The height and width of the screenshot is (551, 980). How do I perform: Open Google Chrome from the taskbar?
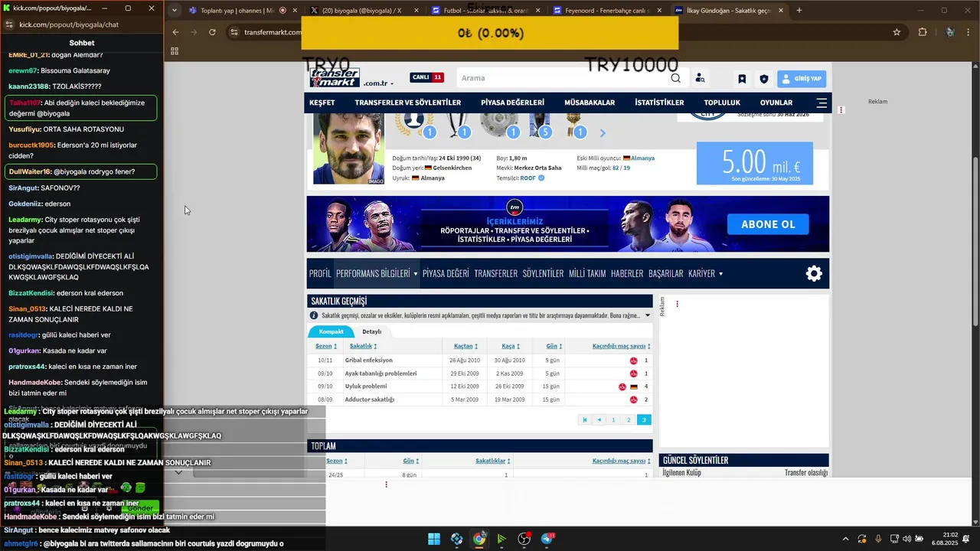click(479, 539)
